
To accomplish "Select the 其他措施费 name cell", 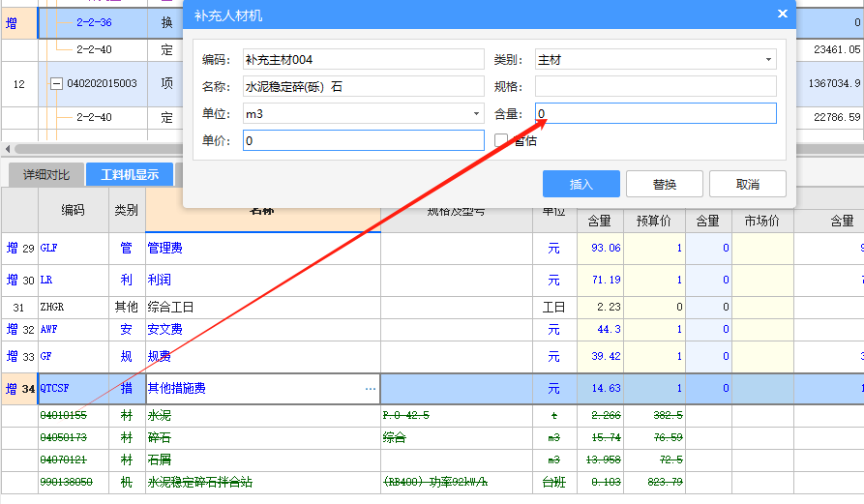I will tap(263, 389).
